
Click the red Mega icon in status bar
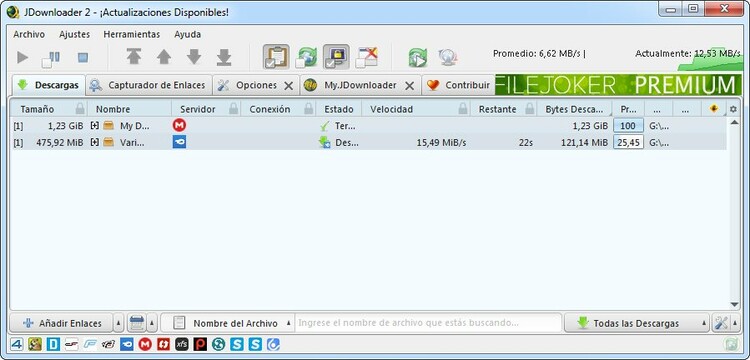[x=145, y=344]
